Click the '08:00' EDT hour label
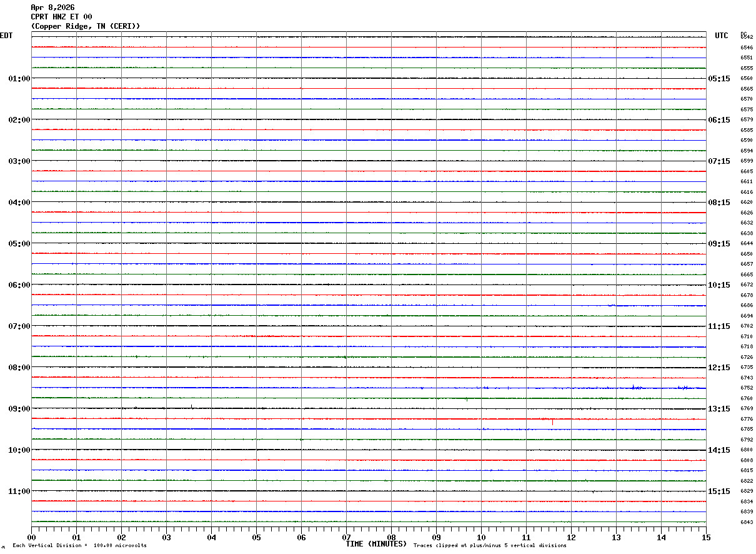The width and height of the screenshot is (756, 554). pyautogui.click(x=19, y=368)
